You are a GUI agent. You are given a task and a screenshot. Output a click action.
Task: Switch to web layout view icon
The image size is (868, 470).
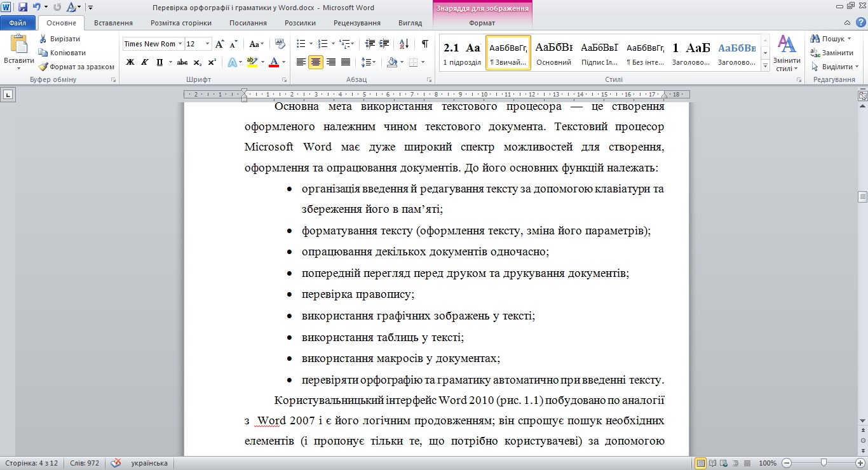723,463
